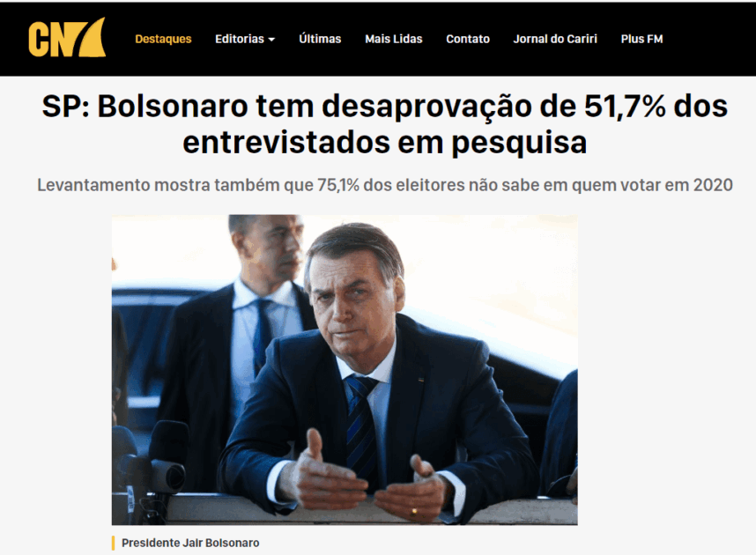Open the article's main photo
Image resolution: width=756 pixels, height=555 pixels.
(x=345, y=370)
